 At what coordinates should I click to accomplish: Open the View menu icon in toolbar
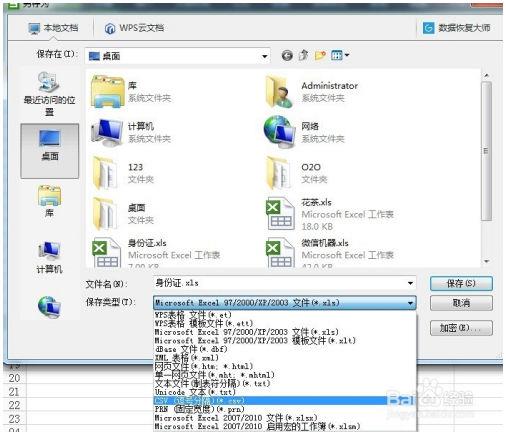340,55
